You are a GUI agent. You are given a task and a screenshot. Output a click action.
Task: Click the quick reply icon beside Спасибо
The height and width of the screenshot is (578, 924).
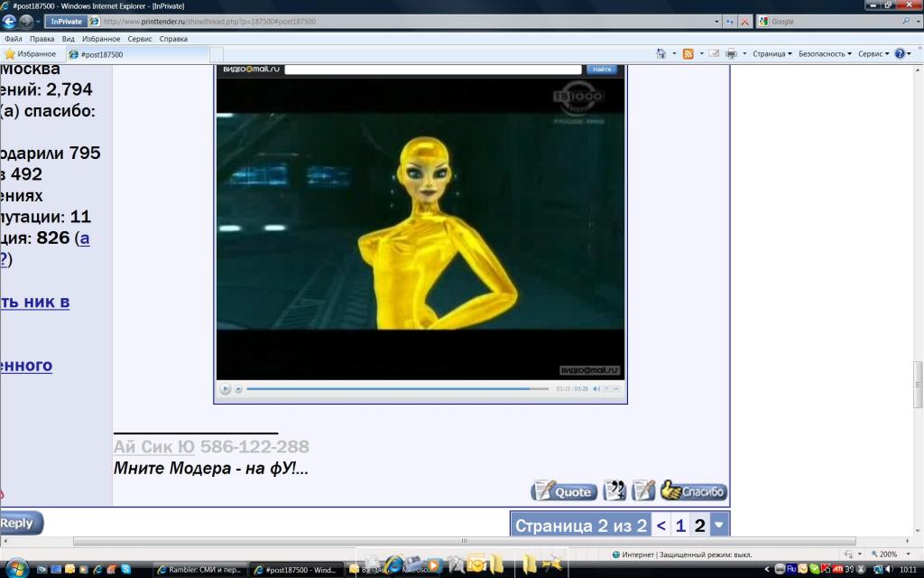pyautogui.click(x=643, y=490)
